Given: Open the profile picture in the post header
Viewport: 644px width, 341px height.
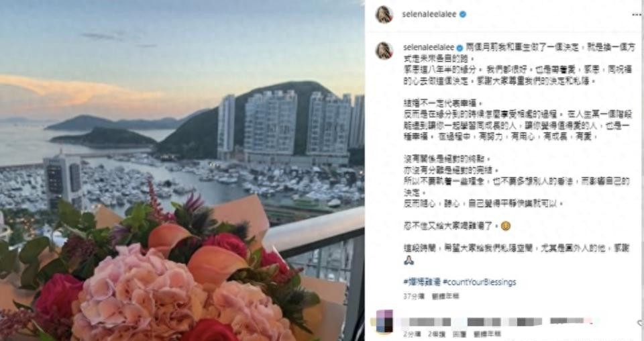Looking at the screenshot, I should 384,14.
